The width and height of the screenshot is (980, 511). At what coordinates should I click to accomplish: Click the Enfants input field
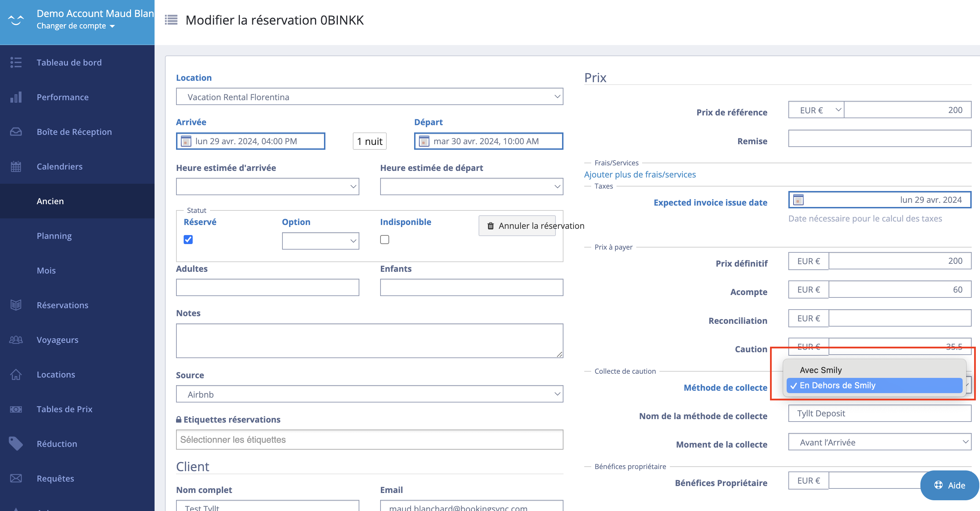(471, 287)
